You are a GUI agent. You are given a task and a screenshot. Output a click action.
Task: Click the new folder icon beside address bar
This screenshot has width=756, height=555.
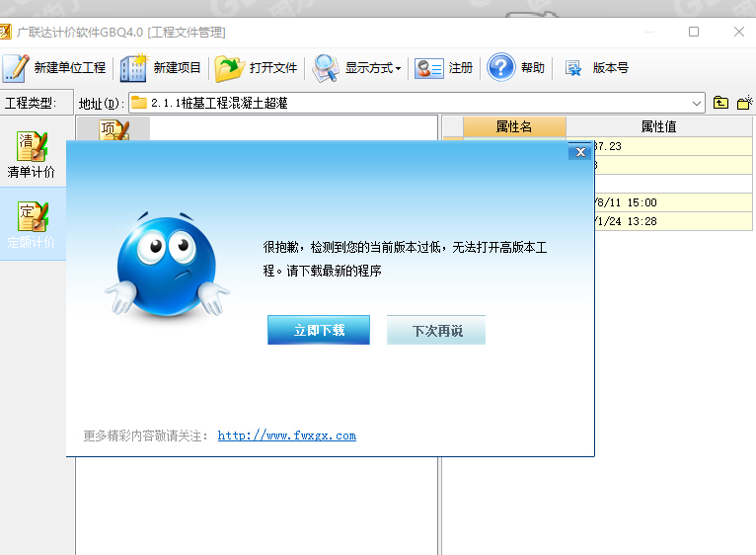[x=744, y=103]
